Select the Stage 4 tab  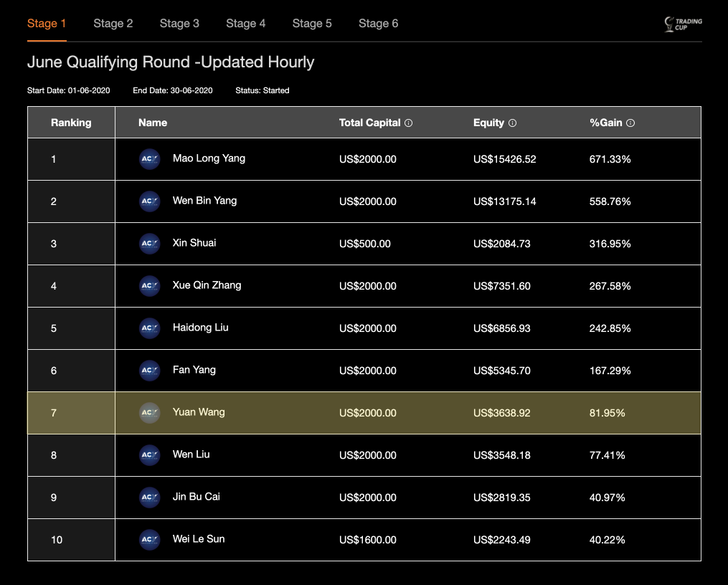coord(246,24)
